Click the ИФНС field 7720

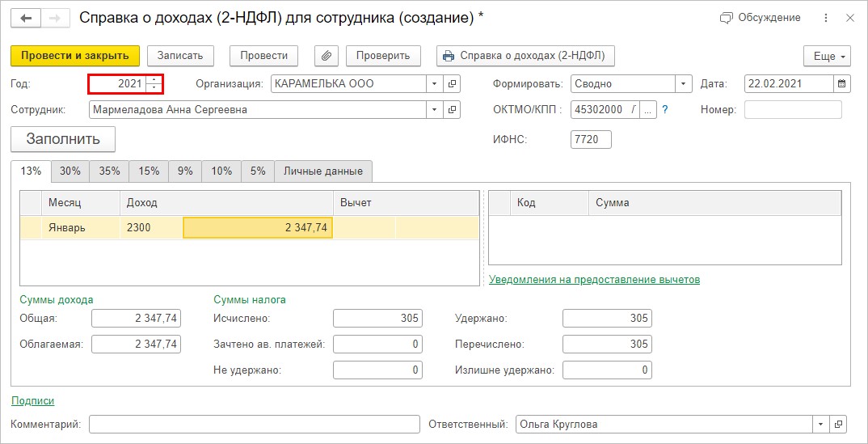[591, 140]
